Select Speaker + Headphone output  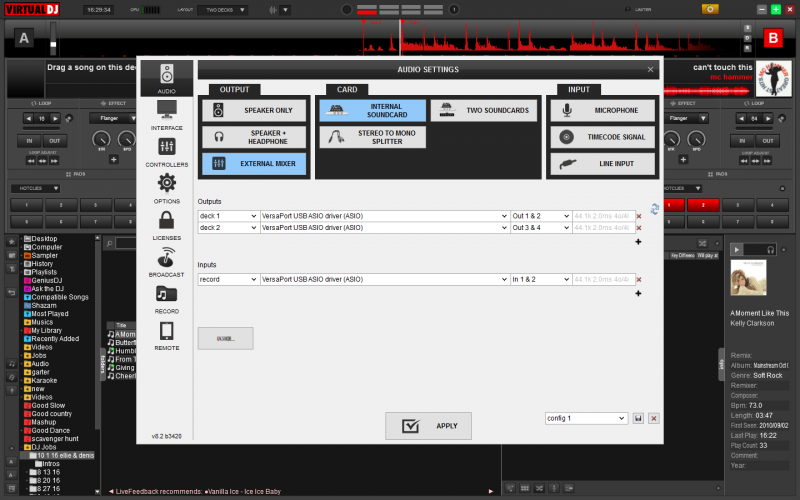pyautogui.click(x=254, y=137)
